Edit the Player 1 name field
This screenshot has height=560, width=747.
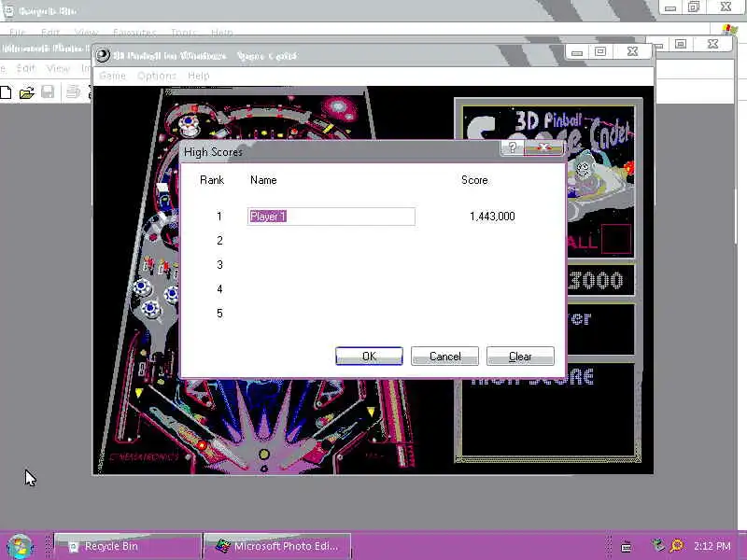click(x=331, y=217)
